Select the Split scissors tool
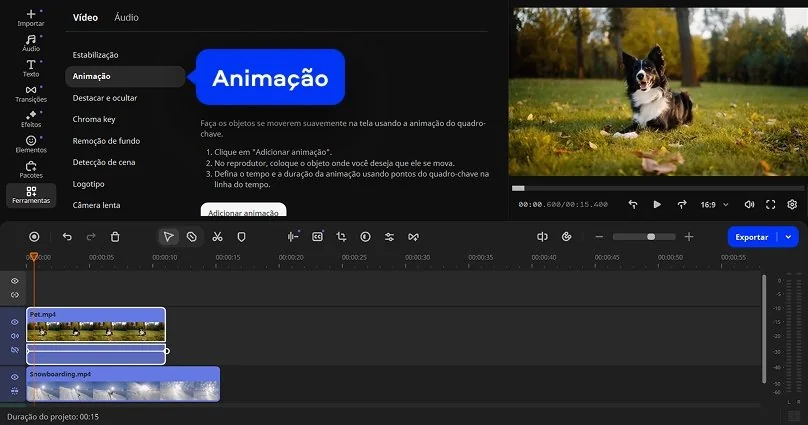The width and height of the screenshot is (808, 425). (217, 237)
